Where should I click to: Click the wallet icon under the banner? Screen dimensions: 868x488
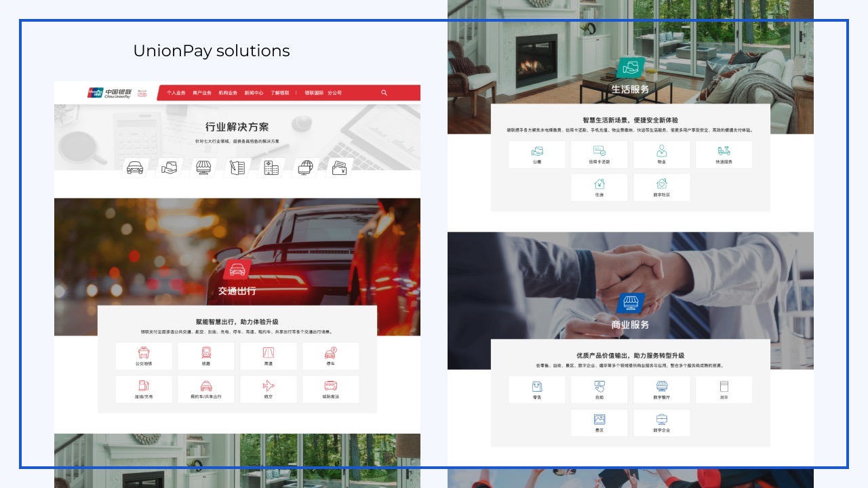340,167
